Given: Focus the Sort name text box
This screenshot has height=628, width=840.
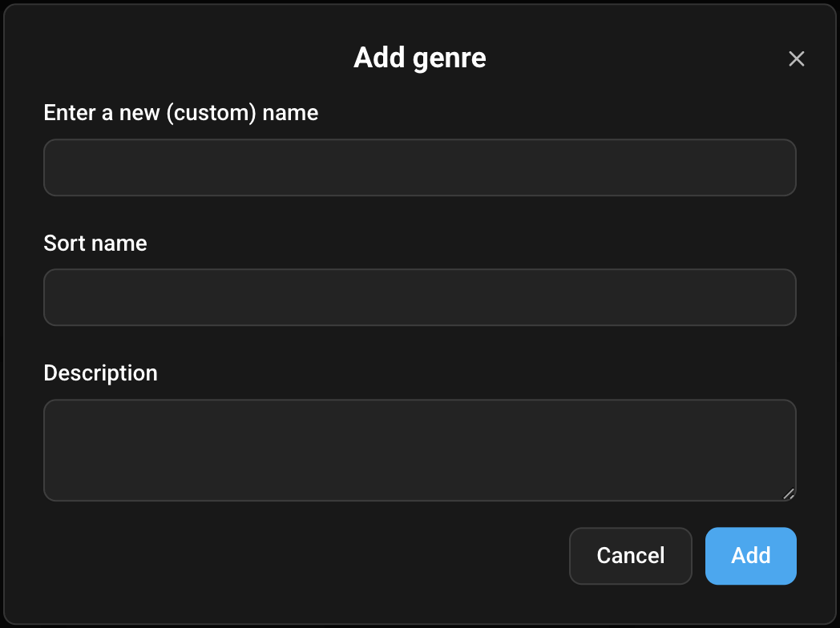Looking at the screenshot, I should pos(419,297).
